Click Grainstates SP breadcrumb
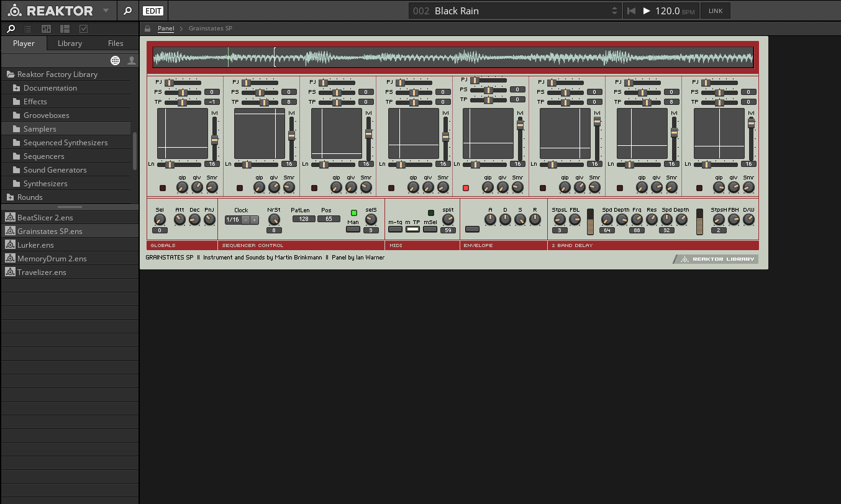Image resolution: width=841 pixels, height=504 pixels. pyautogui.click(x=211, y=29)
